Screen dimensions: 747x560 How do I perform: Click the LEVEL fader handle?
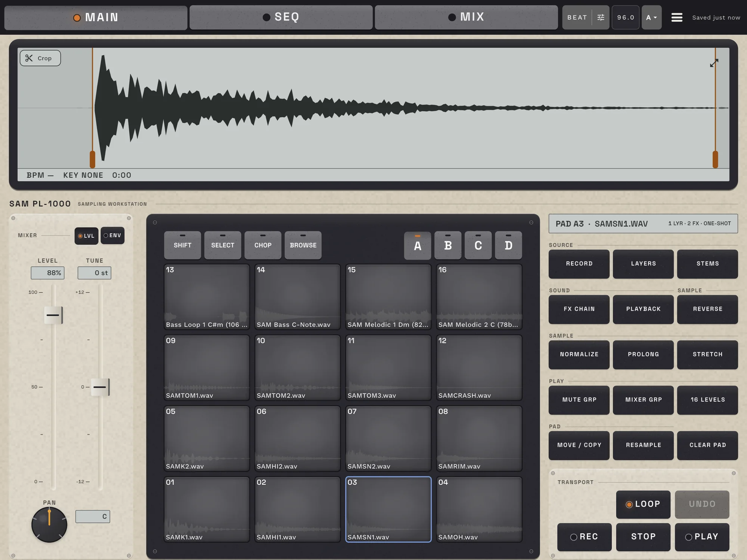(53, 315)
